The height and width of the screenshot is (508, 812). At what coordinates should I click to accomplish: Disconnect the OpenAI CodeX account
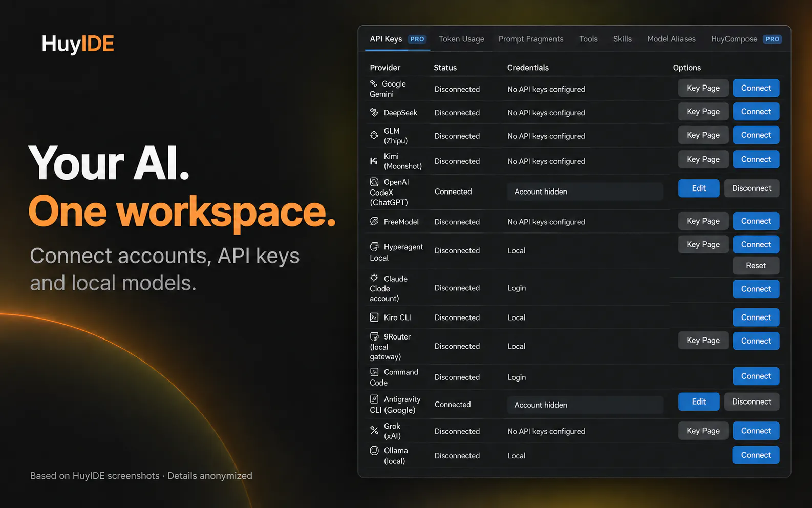(752, 188)
